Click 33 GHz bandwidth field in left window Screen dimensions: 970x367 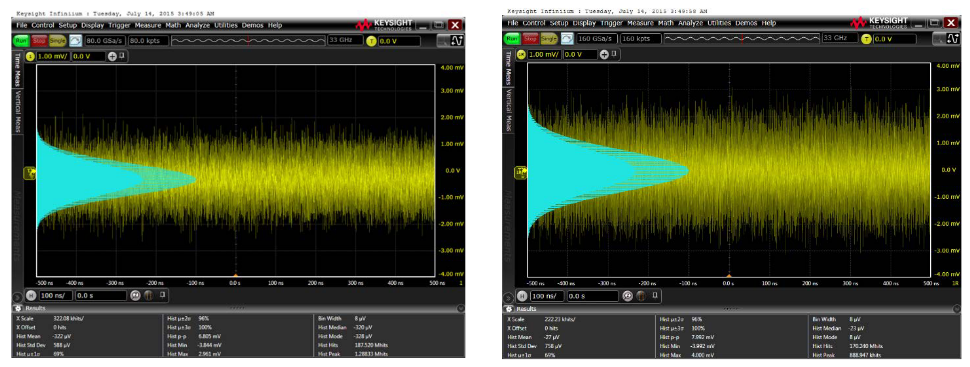[345, 41]
